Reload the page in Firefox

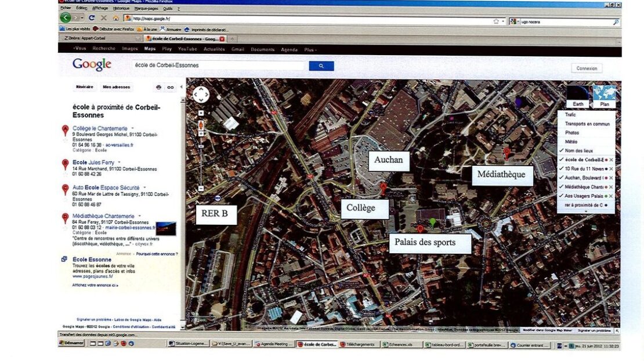pyautogui.click(x=92, y=18)
